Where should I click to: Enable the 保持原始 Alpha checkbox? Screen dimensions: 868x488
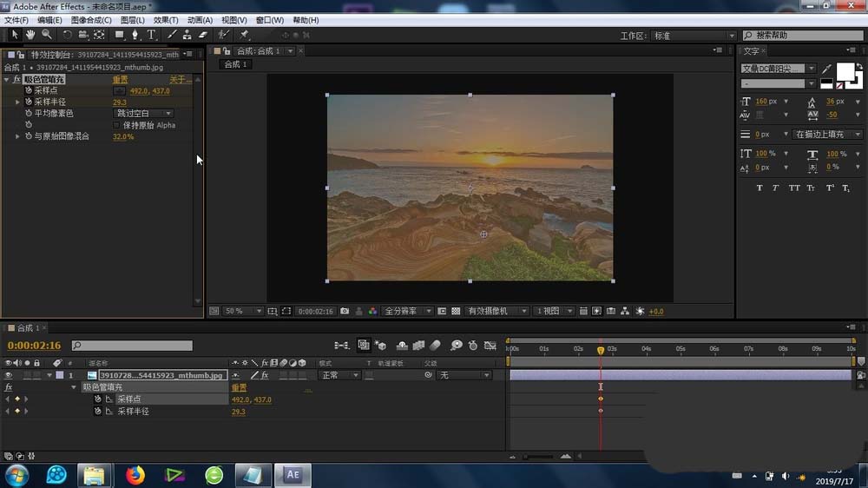[117, 125]
